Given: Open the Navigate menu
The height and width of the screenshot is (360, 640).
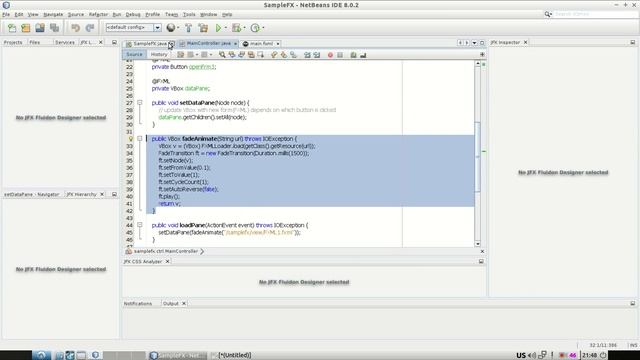Looking at the screenshot, I should [53, 14].
